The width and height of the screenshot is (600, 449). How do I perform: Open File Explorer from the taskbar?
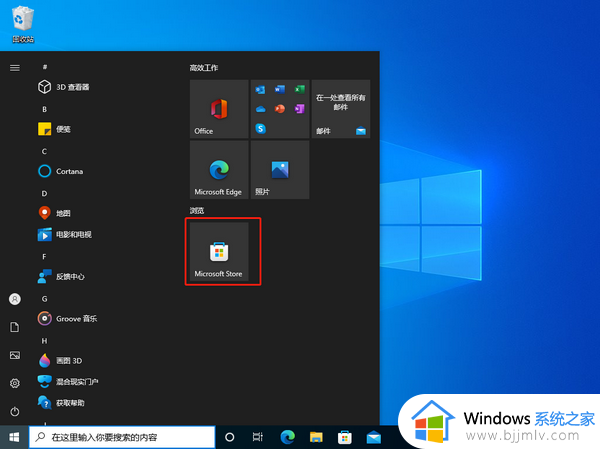coord(316,437)
